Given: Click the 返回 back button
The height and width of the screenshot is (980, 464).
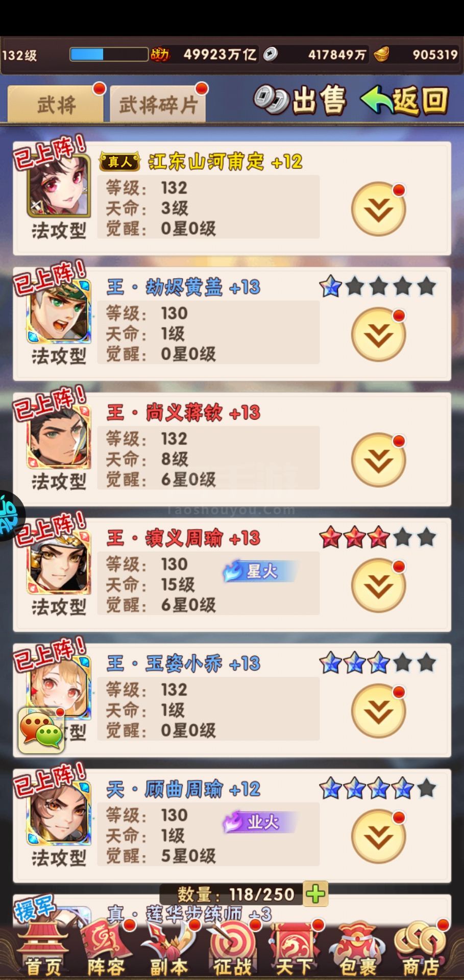Looking at the screenshot, I should [x=405, y=100].
